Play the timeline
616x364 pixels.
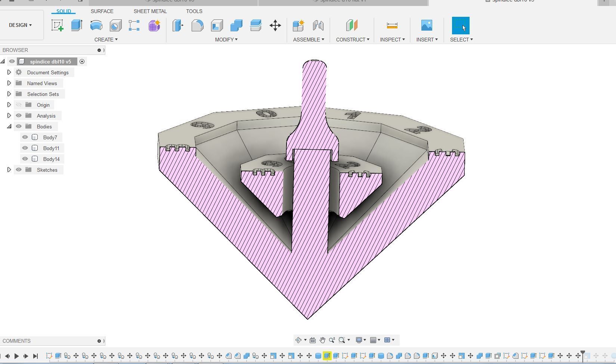point(16,356)
